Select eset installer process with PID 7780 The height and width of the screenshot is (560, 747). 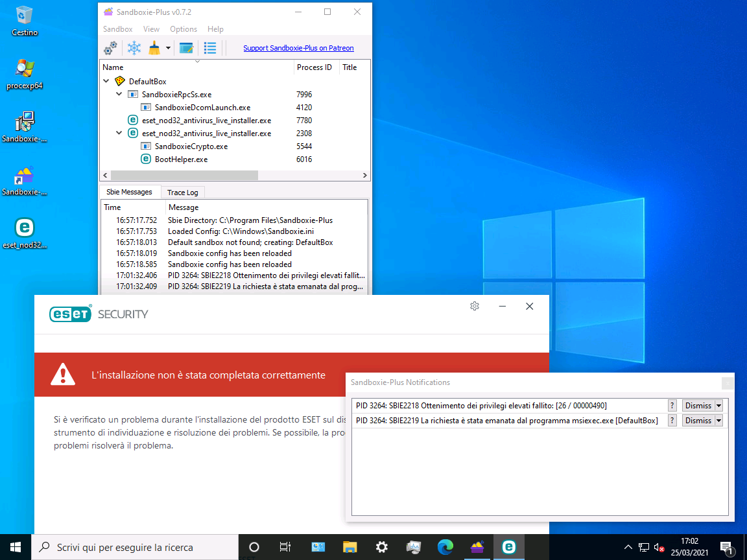click(x=234, y=121)
